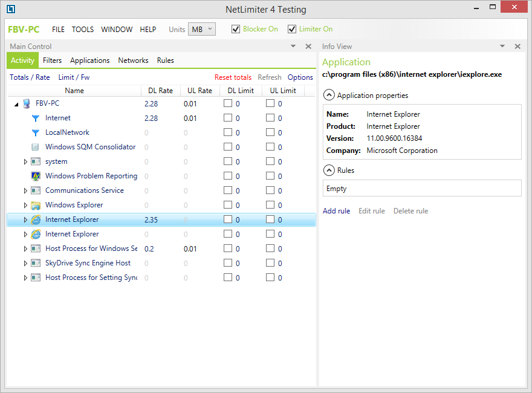
Task: Click Add rule link
Action: [x=336, y=211]
